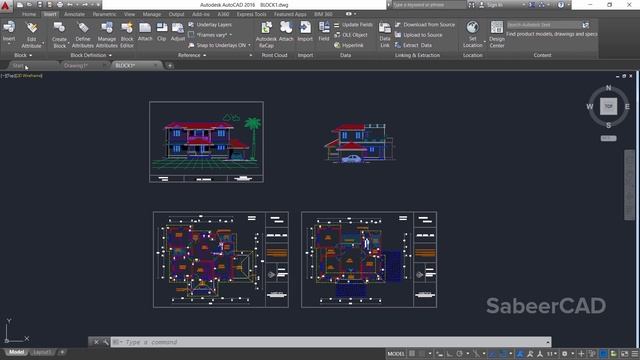Screen dimensions: 640x360
Task: Toggle Isometric drafting in status bar
Action: 476,353
